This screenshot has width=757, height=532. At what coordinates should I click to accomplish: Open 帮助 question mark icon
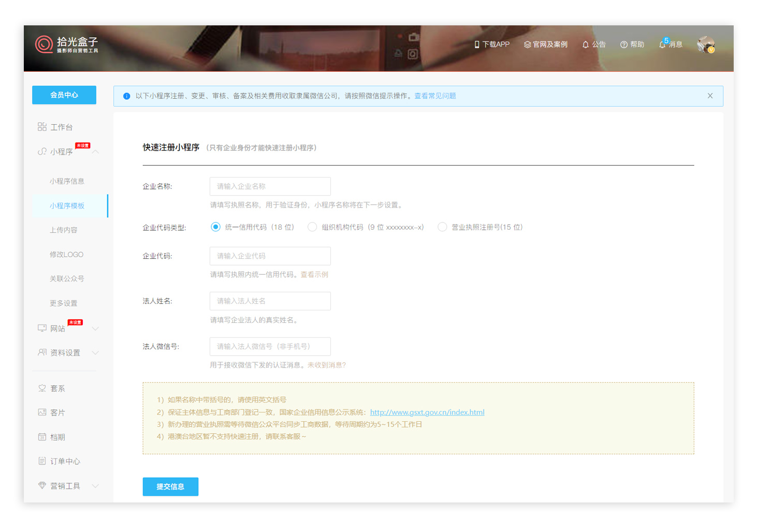point(624,45)
